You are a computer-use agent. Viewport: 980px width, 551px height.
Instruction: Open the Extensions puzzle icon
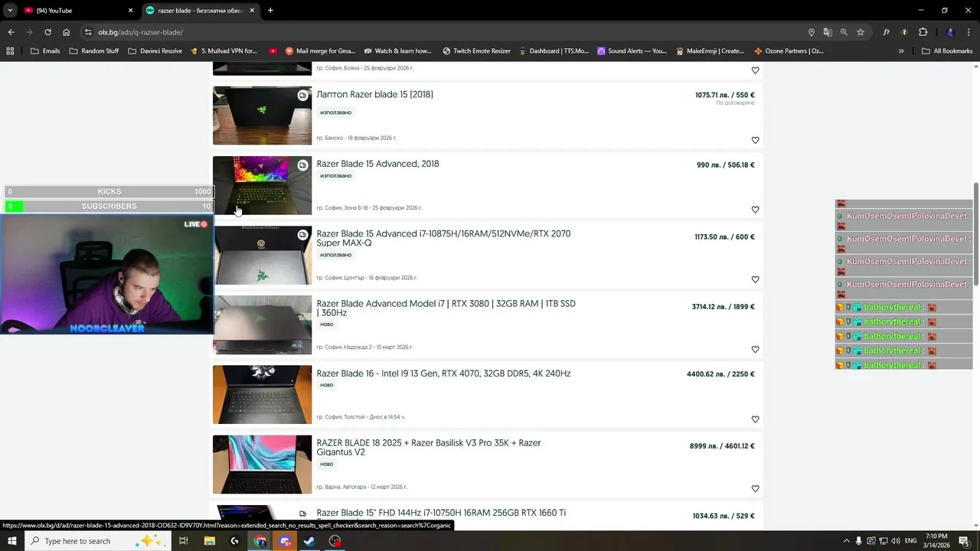click(x=923, y=32)
